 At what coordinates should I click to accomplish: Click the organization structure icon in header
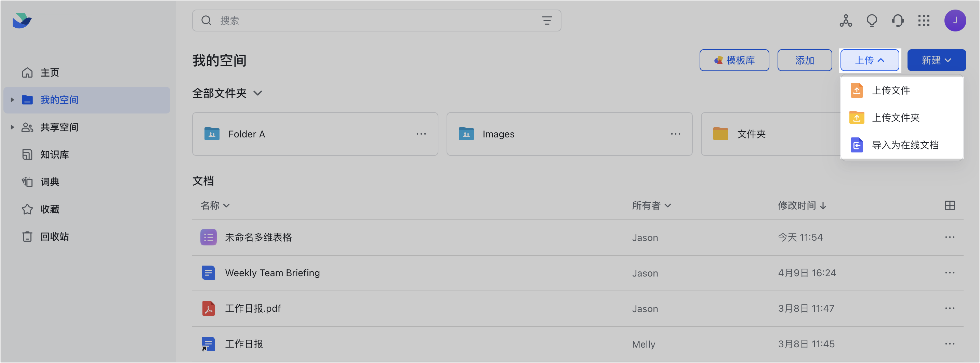tap(845, 21)
